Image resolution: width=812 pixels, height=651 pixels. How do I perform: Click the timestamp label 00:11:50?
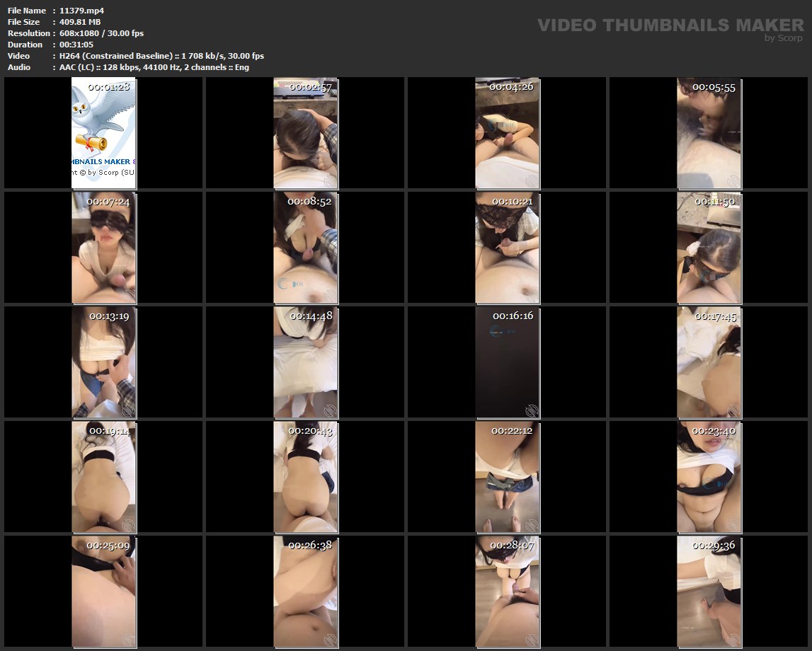[x=715, y=202]
